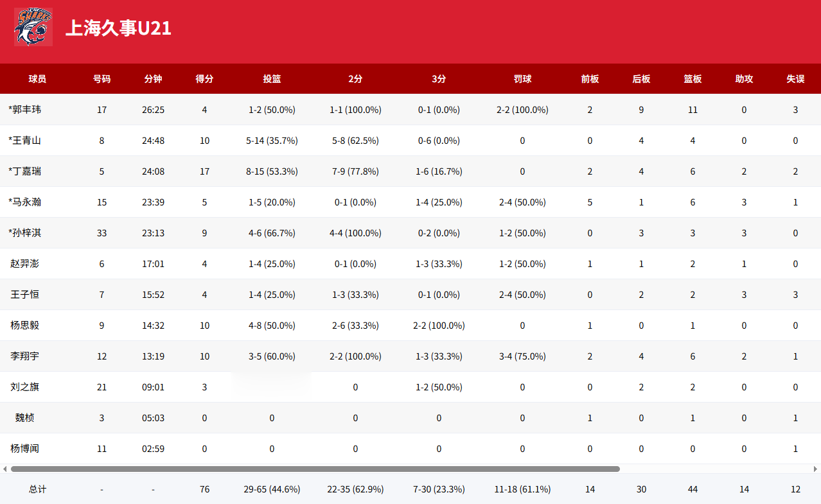Click 孙梓淇's field goals 4-6 (66.7%)
This screenshot has height=504, width=821.
[x=272, y=233]
